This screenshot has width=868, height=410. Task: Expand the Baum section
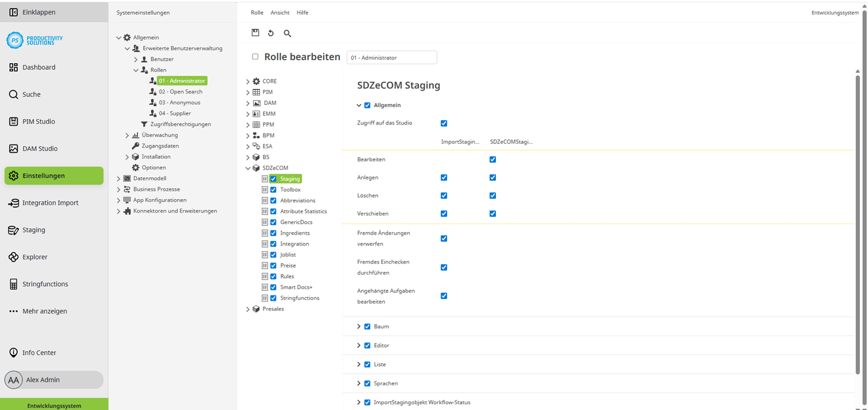pyautogui.click(x=358, y=326)
